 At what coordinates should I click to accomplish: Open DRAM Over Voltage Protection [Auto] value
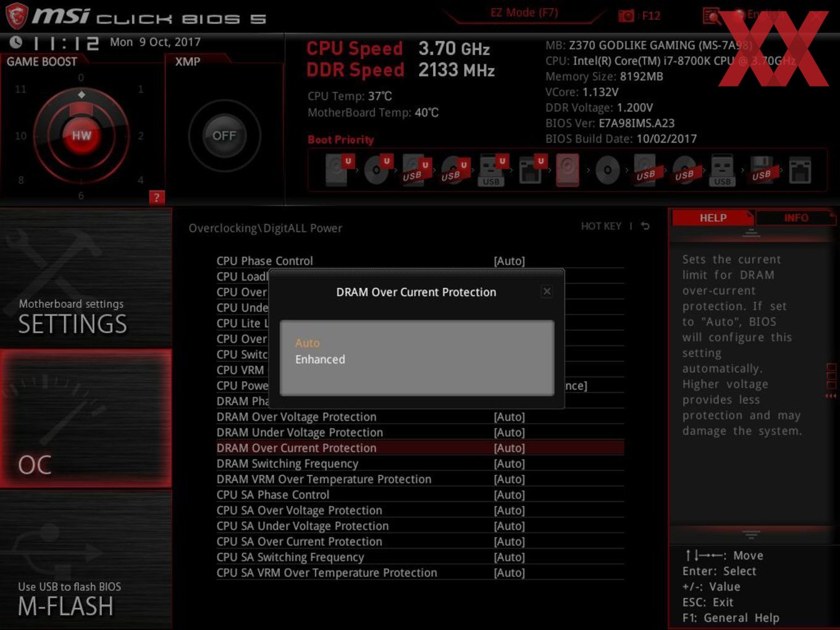point(510,417)
